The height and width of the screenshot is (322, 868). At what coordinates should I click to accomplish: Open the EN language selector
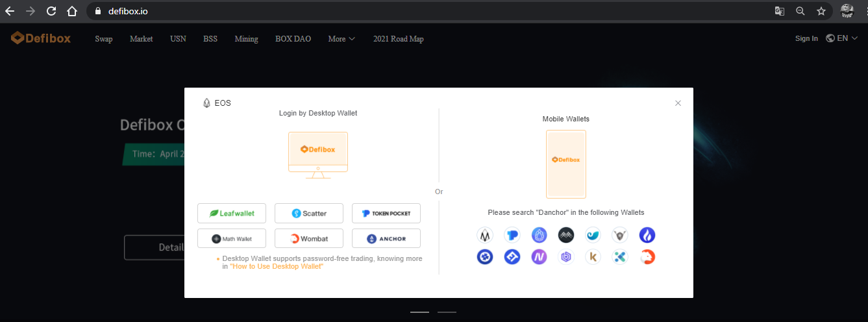842,38
